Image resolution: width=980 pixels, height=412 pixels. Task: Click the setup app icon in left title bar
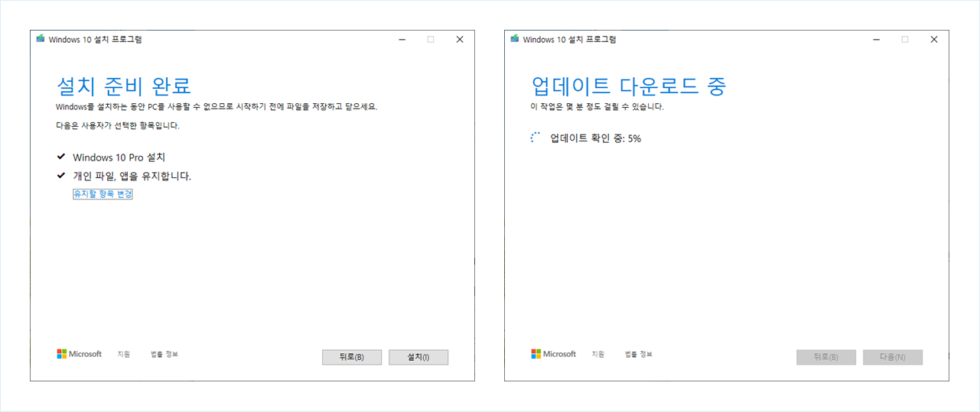click(41, 39)
